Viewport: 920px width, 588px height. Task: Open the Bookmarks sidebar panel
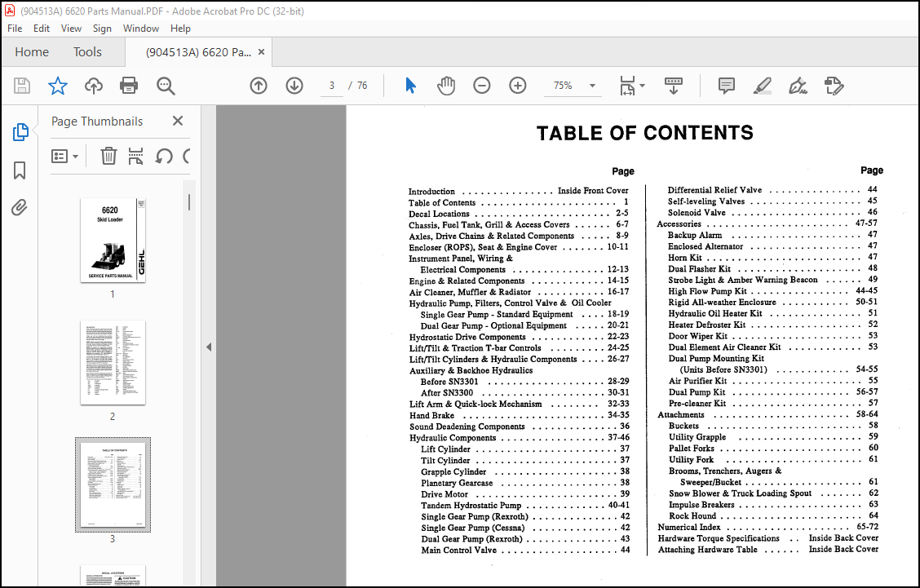pos(20,170)
